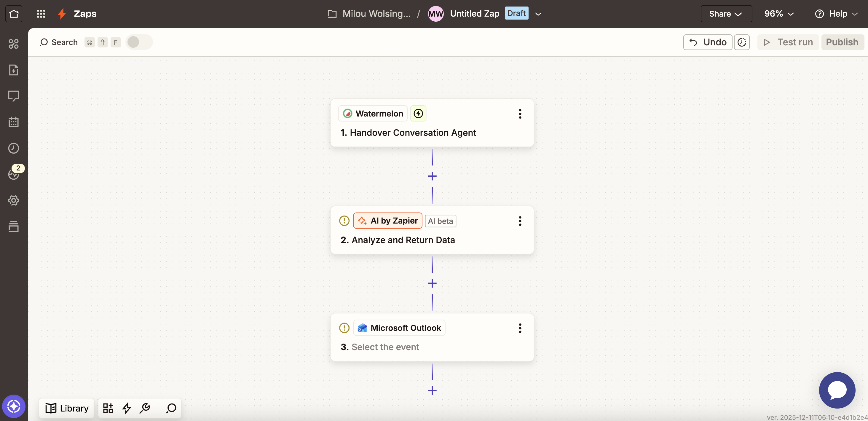Click the calendar icon in left sidebar

[13, 122]
